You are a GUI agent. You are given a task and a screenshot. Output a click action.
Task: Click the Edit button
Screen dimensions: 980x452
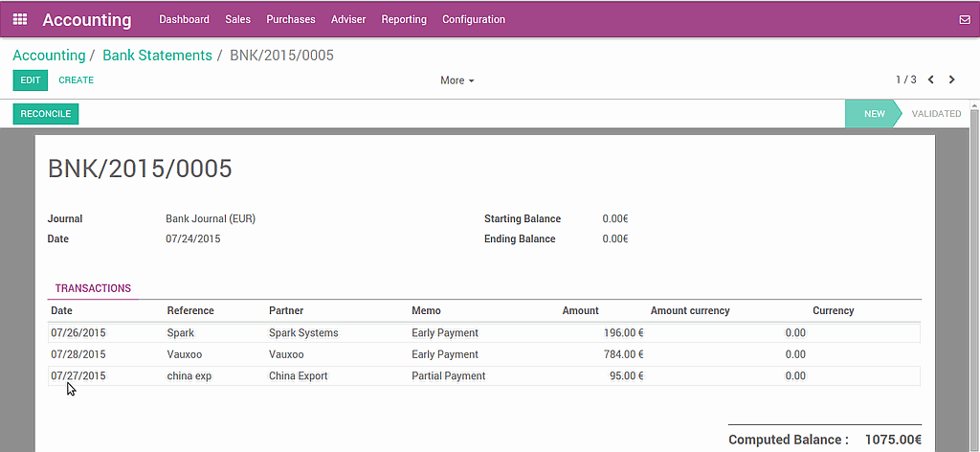click(x=30, y=80)
